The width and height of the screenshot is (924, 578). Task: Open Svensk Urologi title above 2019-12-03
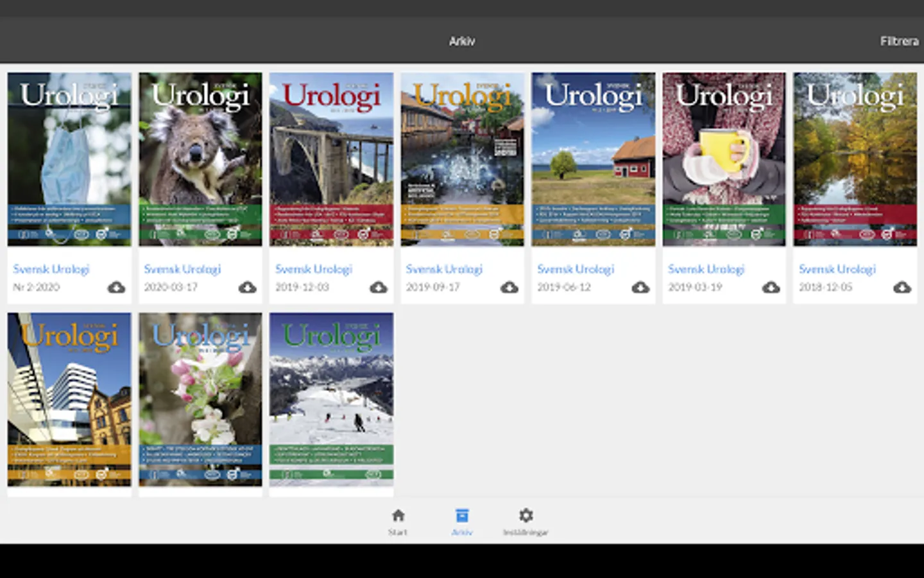pos(314,269)
